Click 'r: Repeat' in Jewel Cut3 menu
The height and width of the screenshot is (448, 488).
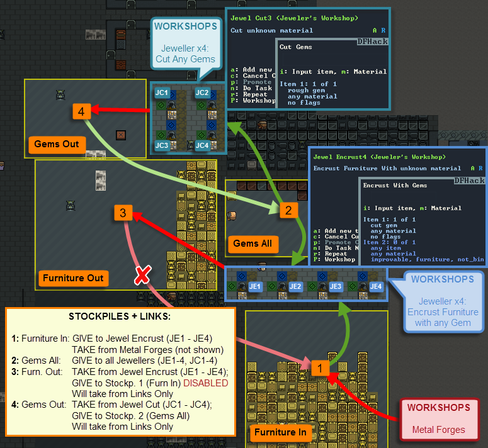coord(249,94)
